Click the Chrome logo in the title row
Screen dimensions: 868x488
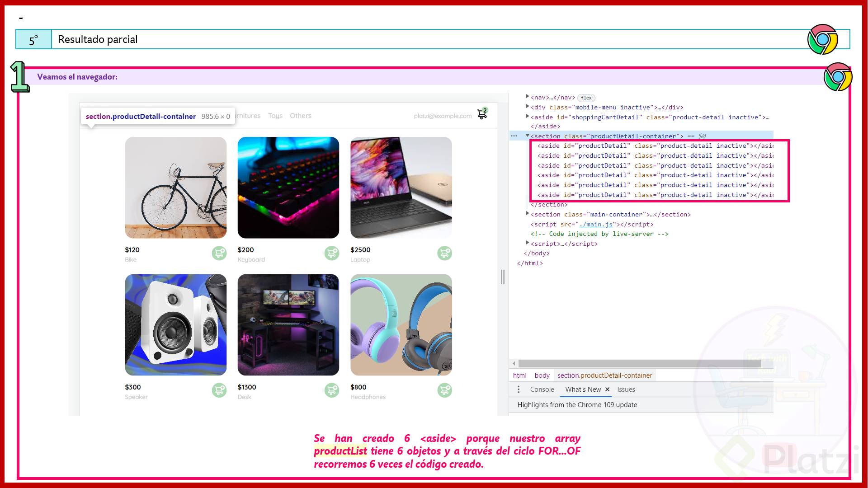[x=823, y=39]
